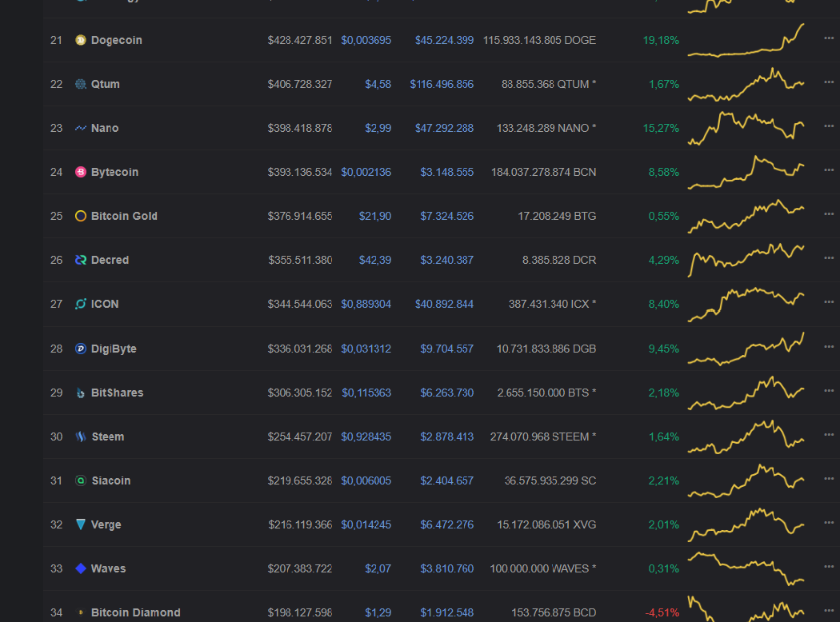Viewport: 840px width, 622px height.
Task: Click the Bytecoin pink logo icon
Action: 80,172
